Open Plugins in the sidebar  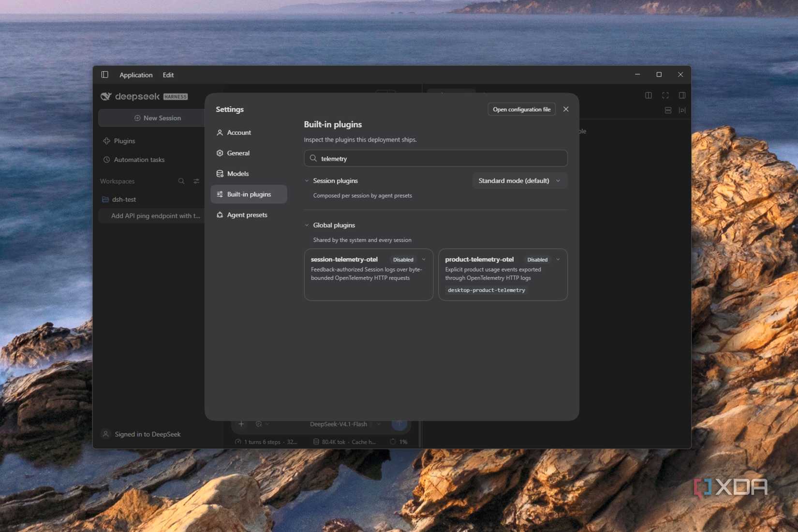point(119,141)
